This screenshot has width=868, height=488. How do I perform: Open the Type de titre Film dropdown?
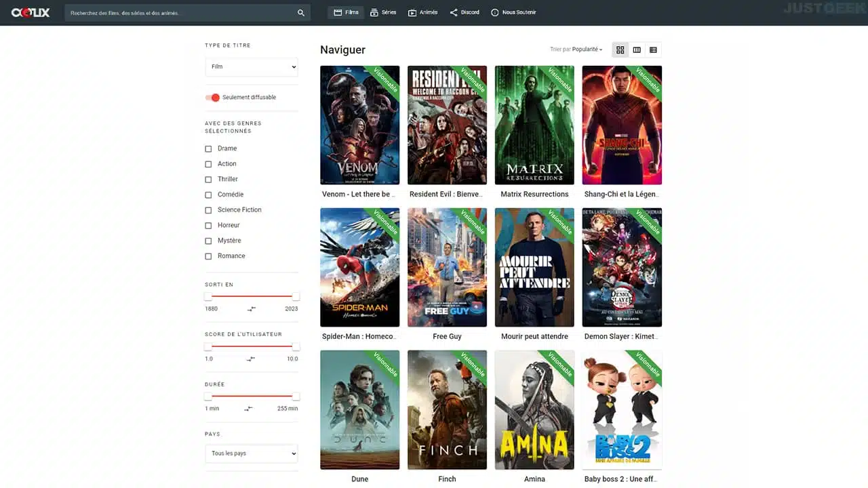click(x=252, y=66)
